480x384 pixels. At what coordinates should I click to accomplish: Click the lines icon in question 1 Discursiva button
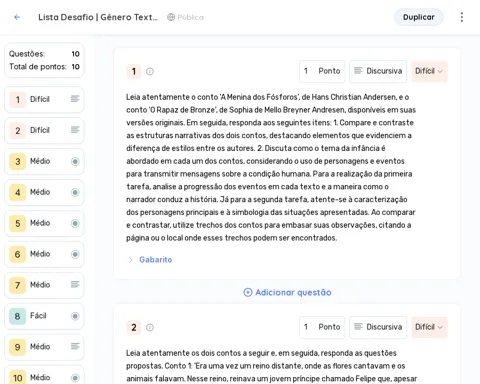point(358,70)
